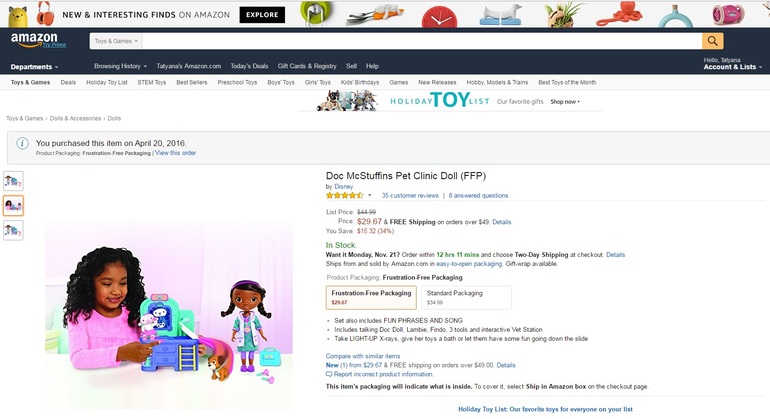Select Frustration-Free Packaging option

coord(370,297)
